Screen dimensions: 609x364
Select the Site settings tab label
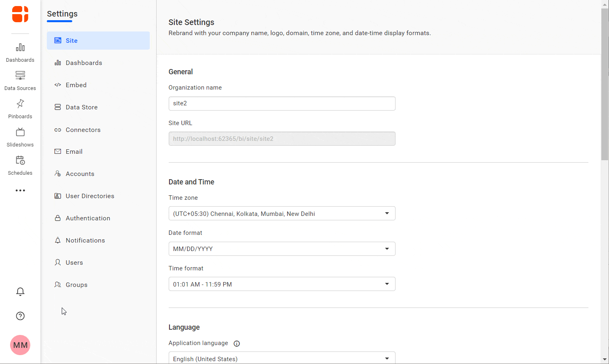click(x=71, y=40)
